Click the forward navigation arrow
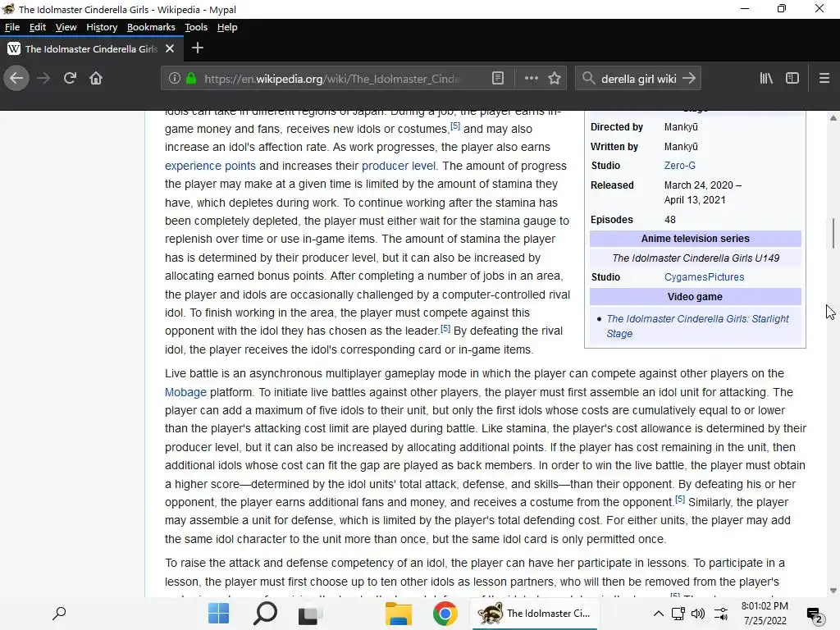840x630 pixels. [x=43, y=79]
